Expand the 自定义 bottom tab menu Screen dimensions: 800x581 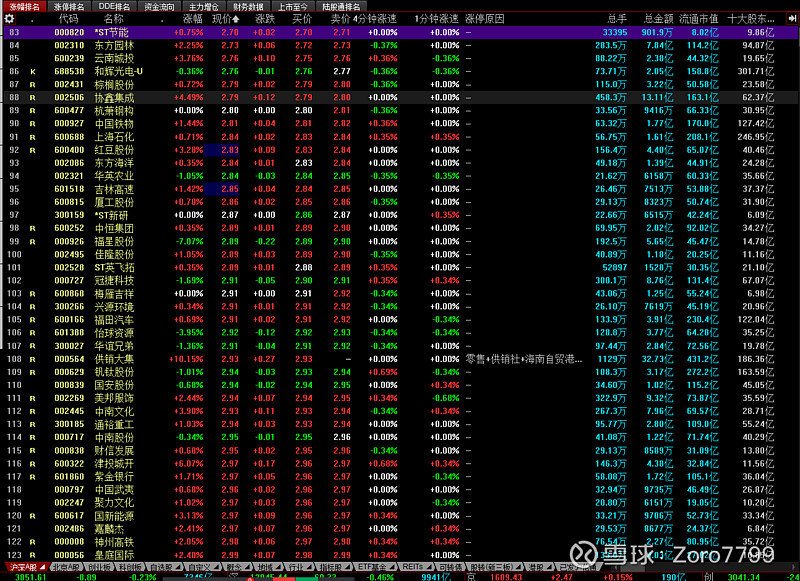pos(217,567)
